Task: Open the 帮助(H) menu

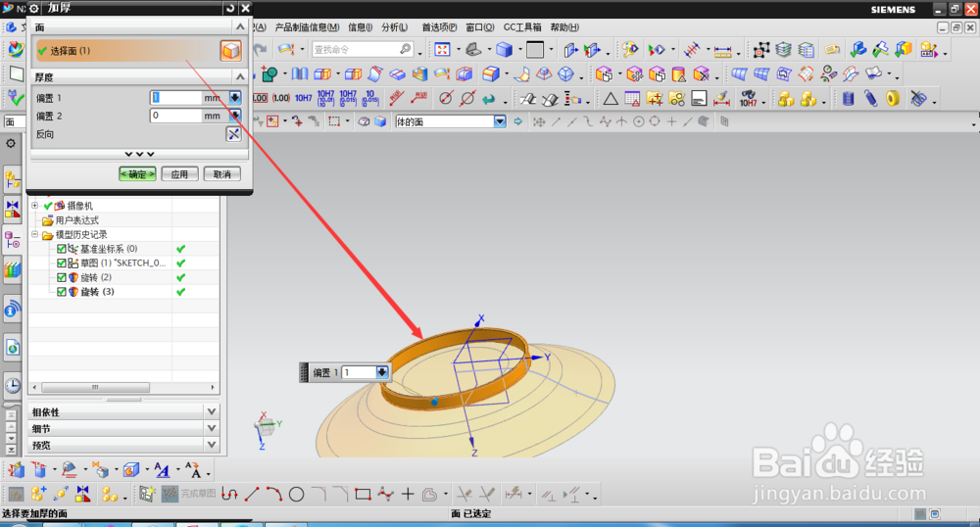Action: [564, 26]
